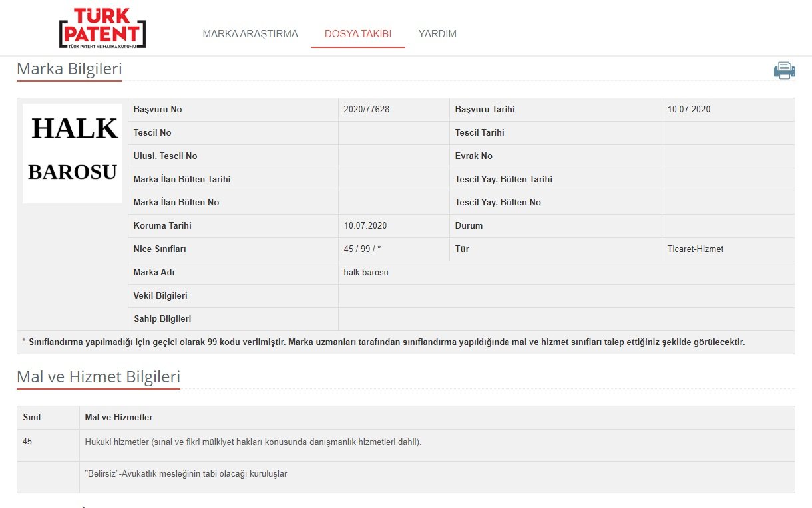Open the Marka Araştırma tab
Screen dimensions: 812x508
pos(250,34)
